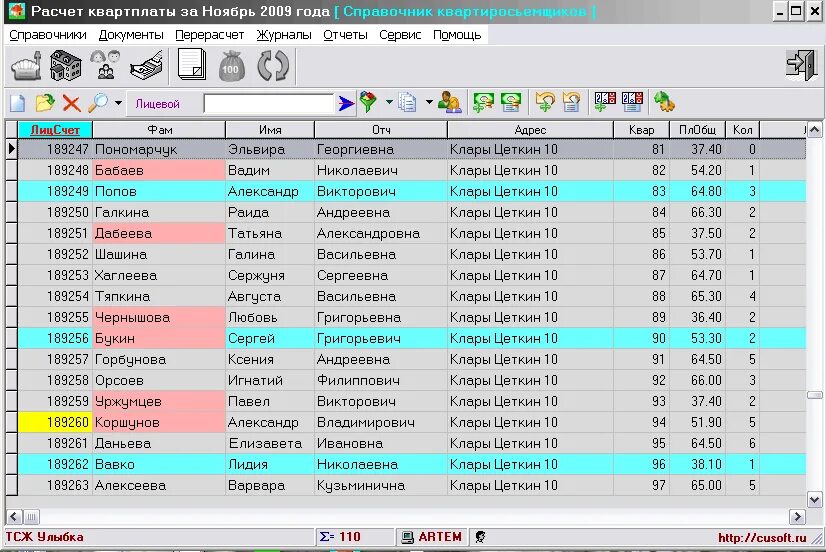Click the Квар column header
The image size is (826, 552).
[641, 130]
